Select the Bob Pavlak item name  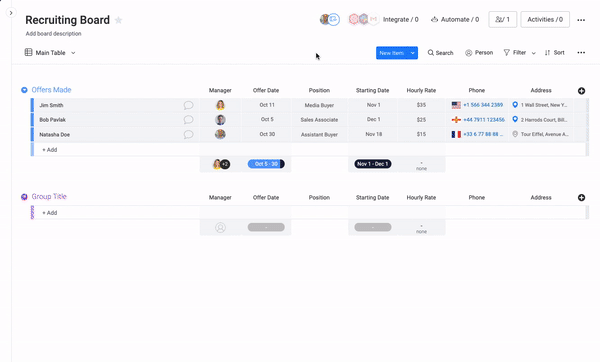coord(52,120)
